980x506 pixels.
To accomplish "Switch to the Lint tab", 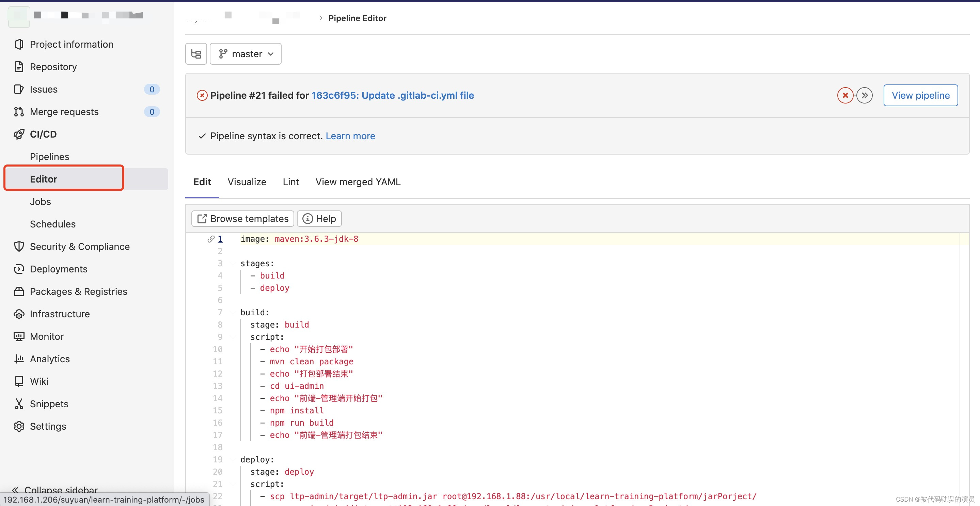I will [290, 181].
